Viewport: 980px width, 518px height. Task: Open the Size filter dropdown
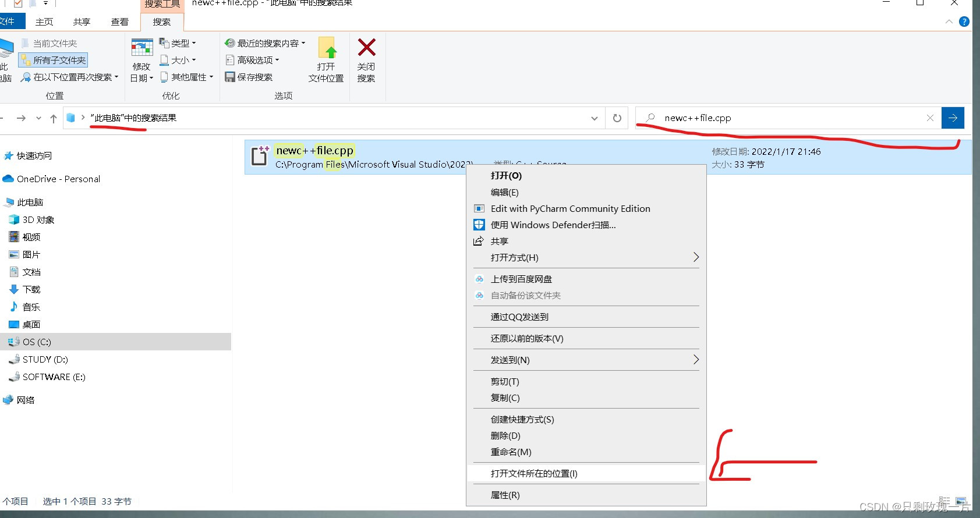point(178,60)
